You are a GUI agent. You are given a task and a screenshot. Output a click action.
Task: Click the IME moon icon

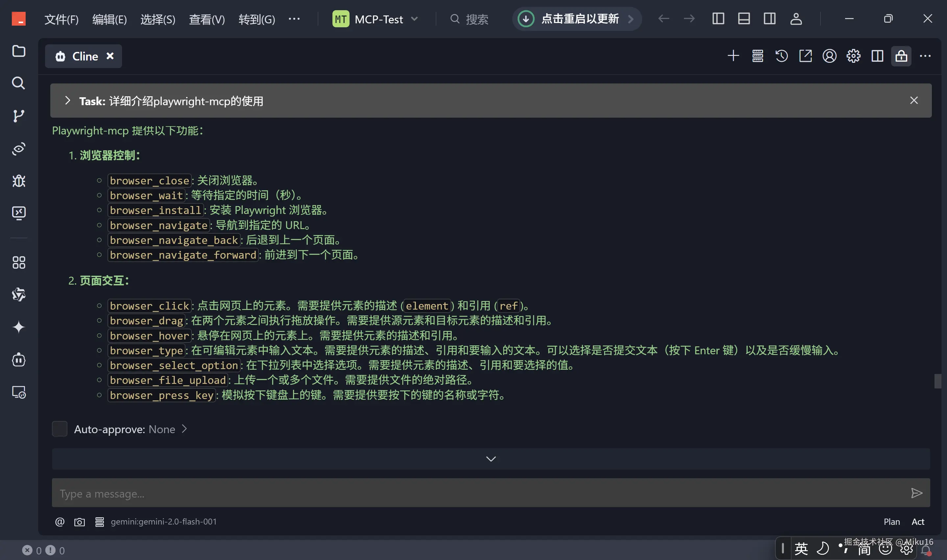point(823,549)
